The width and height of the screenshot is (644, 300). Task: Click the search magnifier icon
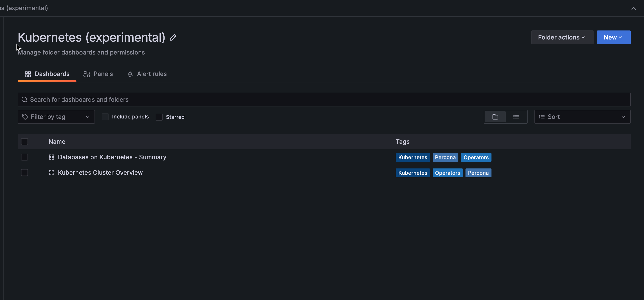[24, 100]
